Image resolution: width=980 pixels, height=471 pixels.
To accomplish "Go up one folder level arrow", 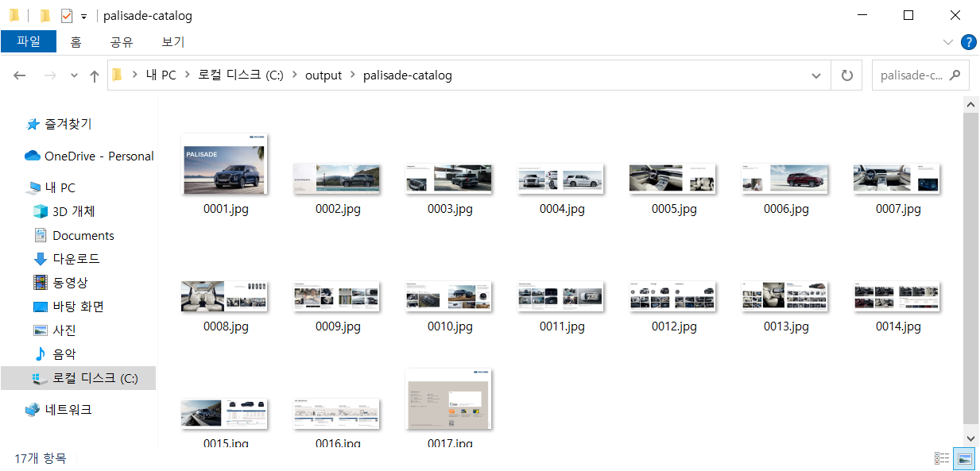I will 94,75.
